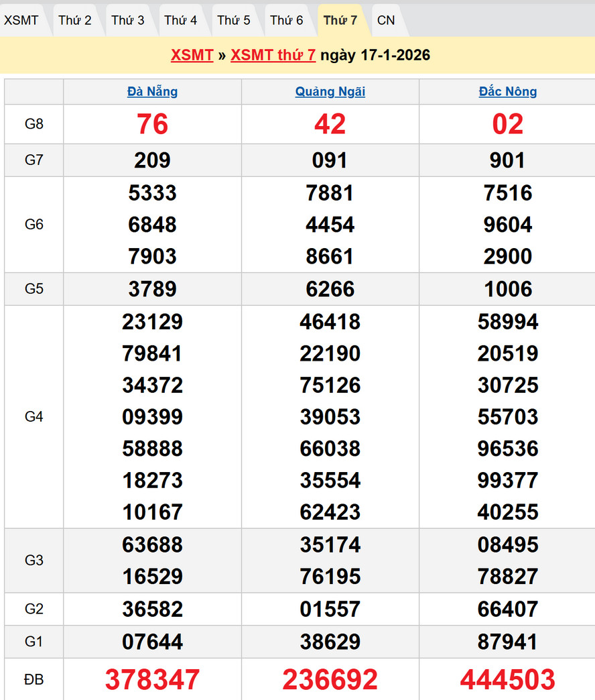
Task: Click the ĐB row label cell
Action: [34, 679]
